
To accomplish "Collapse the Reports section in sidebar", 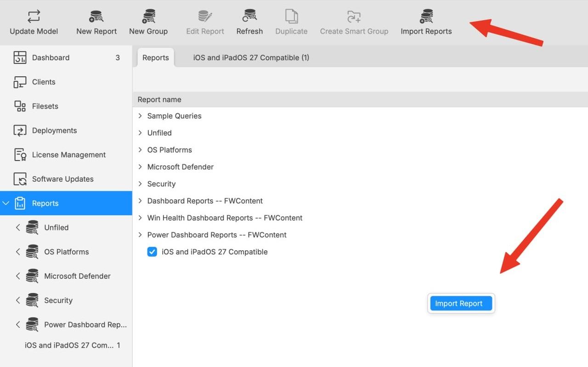I will (x=6, y=203).
